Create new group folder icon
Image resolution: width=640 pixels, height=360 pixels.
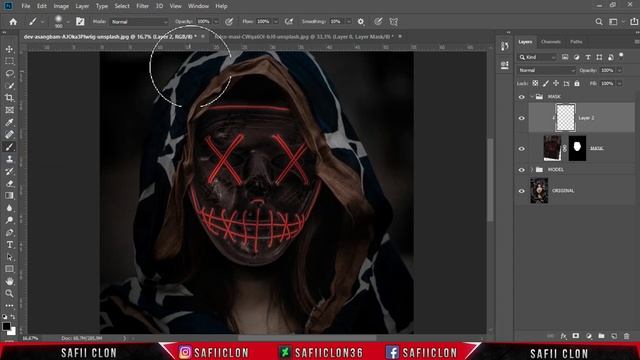(x=601, y=336)
